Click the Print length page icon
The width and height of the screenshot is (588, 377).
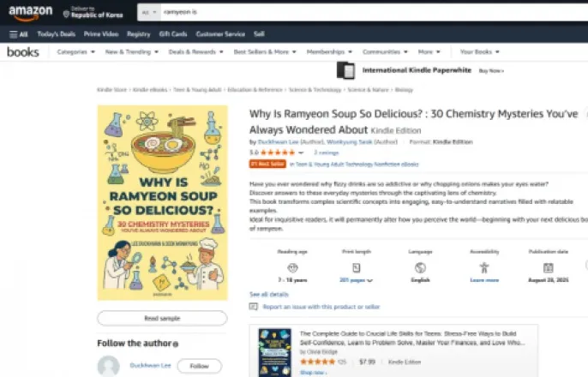coord(357,267)
